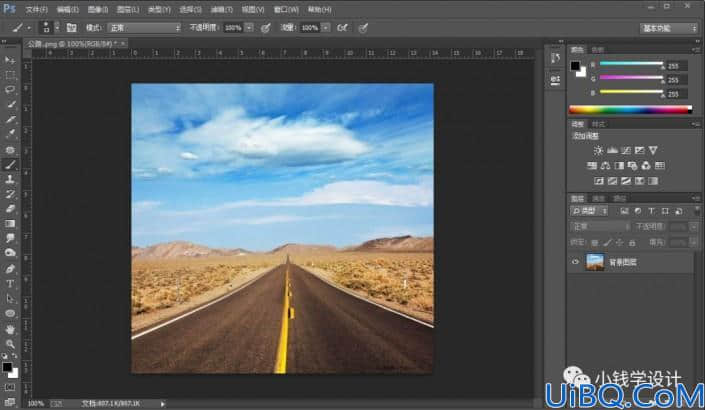
Task: Open the status bar document info arrow
Action: pyautogui.click(x=162, y=404)
